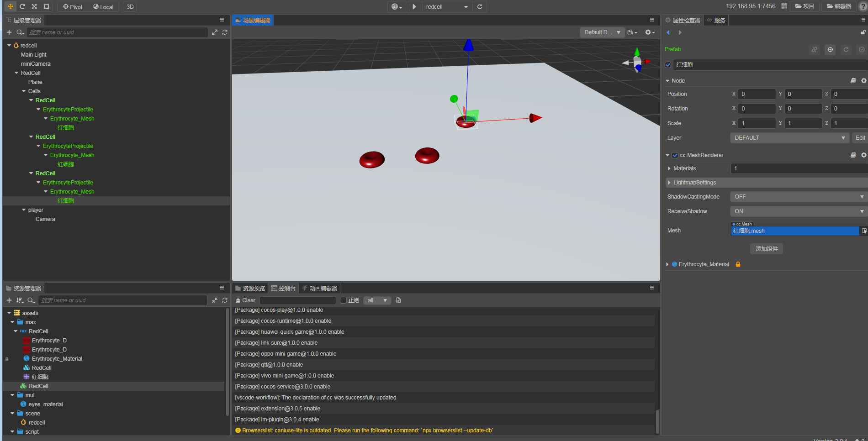The image size is (868, 441).
Task: Refresh the assets panel
Action: coord(225,300)
